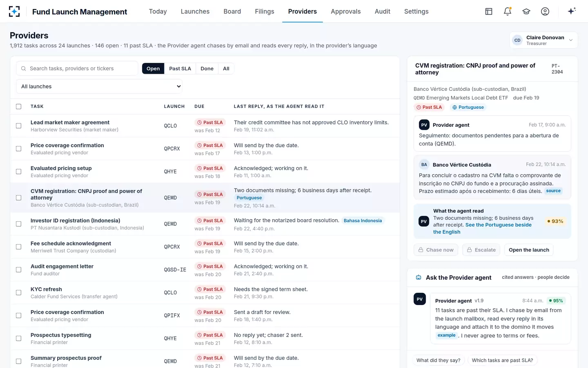Tick the checkbox for Investor ID registration (Indonesia)
Viewport: 588px width, 368px height.
click(19, 224)
